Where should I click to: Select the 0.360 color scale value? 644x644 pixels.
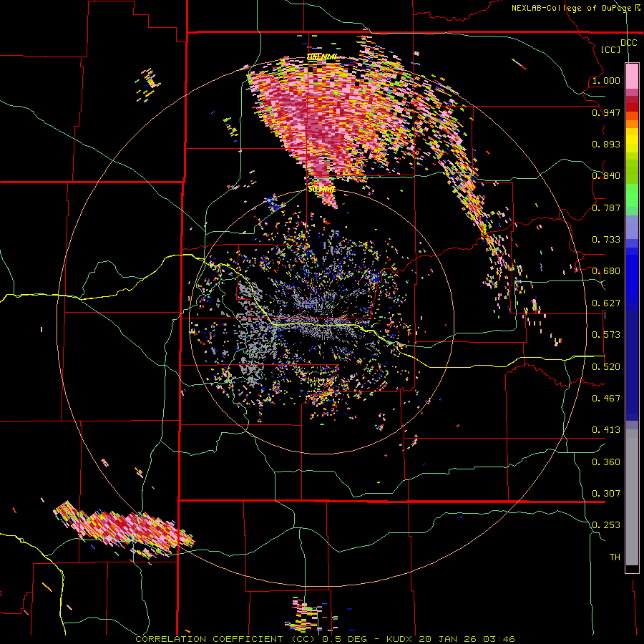coord(606,462)
